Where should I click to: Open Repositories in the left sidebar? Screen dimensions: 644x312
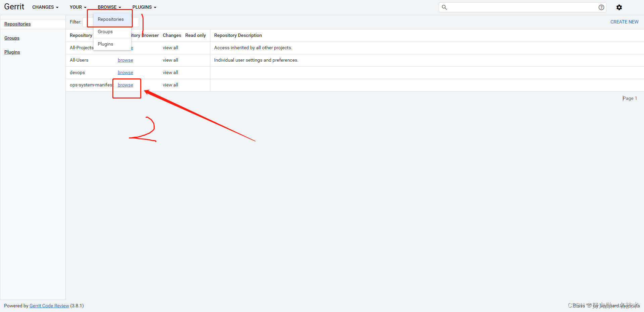[17, 24]
